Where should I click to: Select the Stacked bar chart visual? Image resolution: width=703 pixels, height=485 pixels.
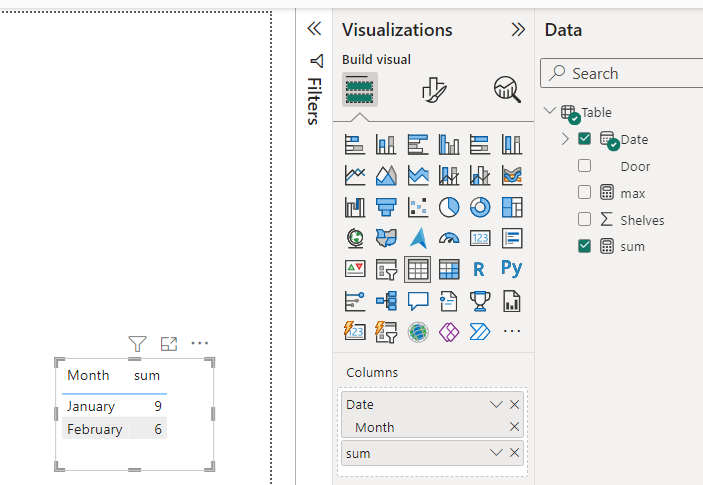355,144
